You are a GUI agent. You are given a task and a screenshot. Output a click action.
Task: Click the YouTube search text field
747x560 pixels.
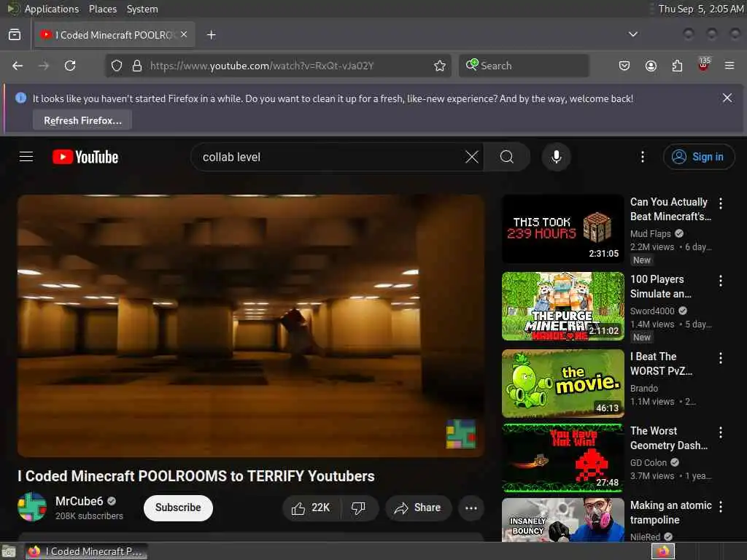[329, 157]
